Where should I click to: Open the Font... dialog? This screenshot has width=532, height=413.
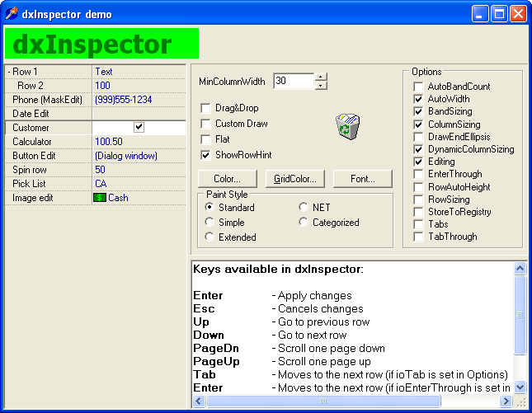point(363,179)
